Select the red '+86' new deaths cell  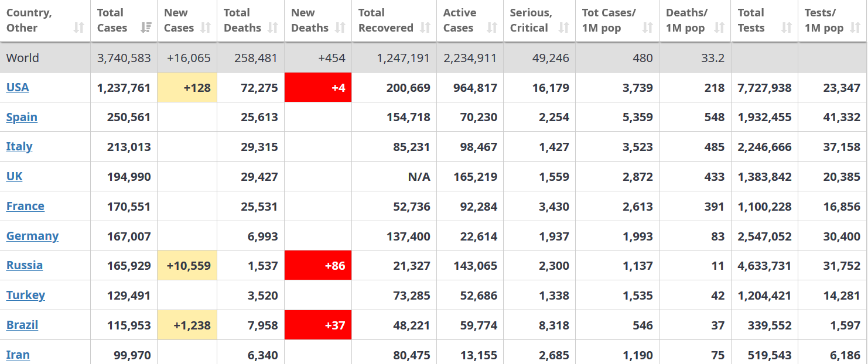[x=318, y=265]
